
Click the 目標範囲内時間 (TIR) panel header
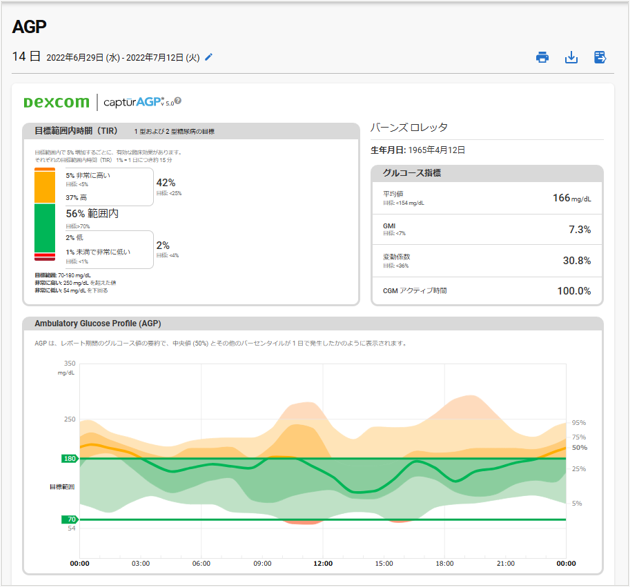pos(191,131)
